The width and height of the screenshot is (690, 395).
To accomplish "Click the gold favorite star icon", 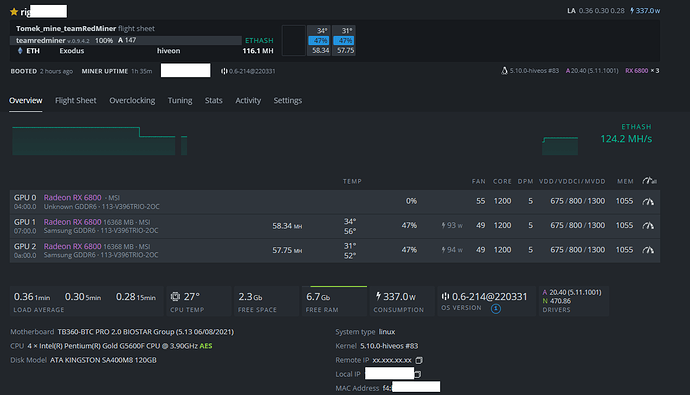I will 14,12.
